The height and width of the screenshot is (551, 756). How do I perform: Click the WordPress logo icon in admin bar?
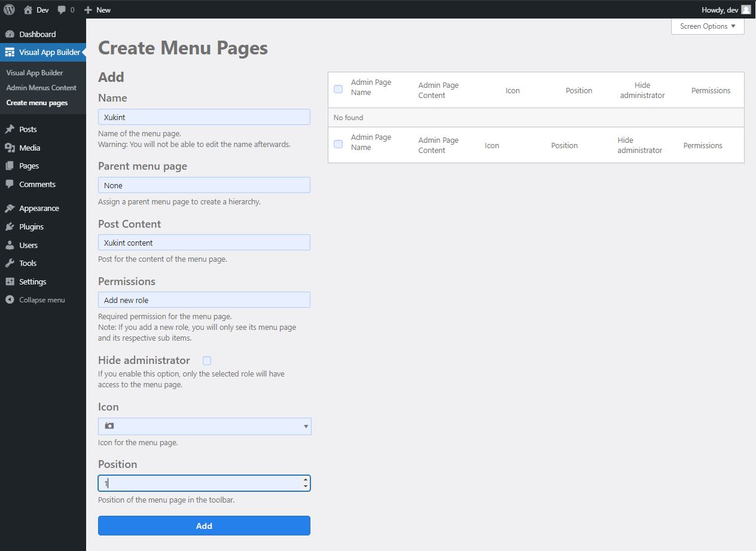point(9,10)
